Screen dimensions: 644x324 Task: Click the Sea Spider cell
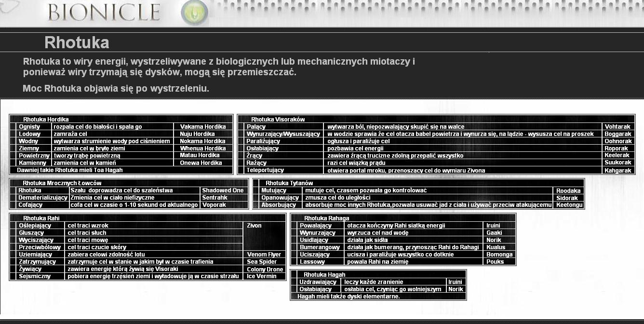tap(264, 262)
